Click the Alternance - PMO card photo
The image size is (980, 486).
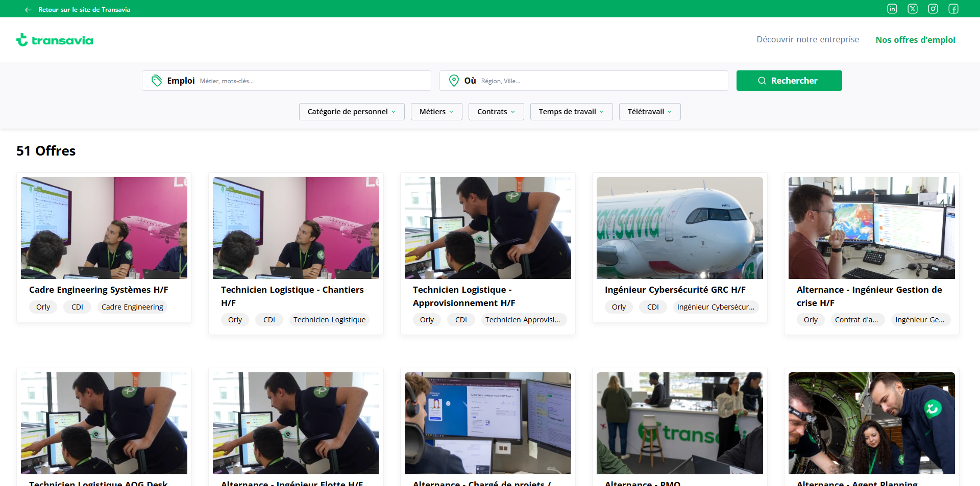680,423
